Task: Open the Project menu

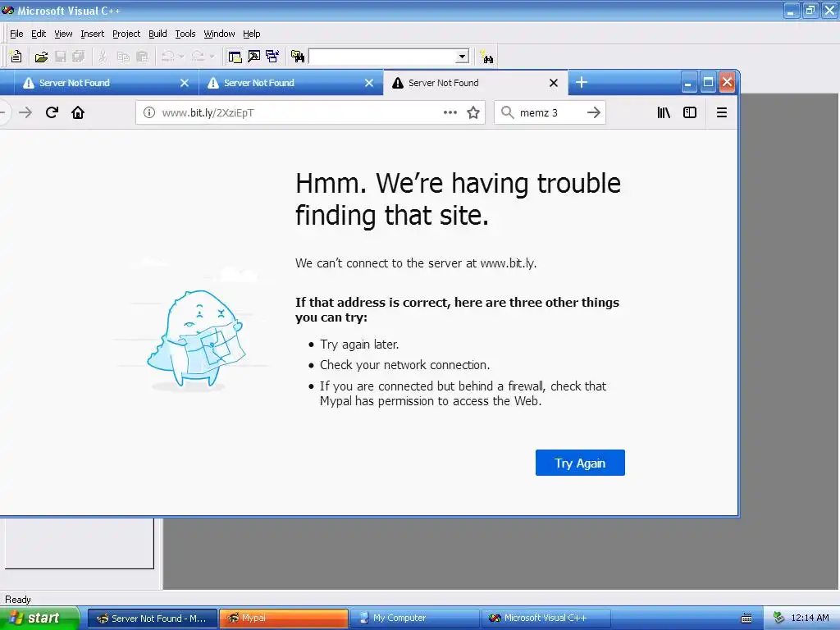Action: click(x=126, y=34)
